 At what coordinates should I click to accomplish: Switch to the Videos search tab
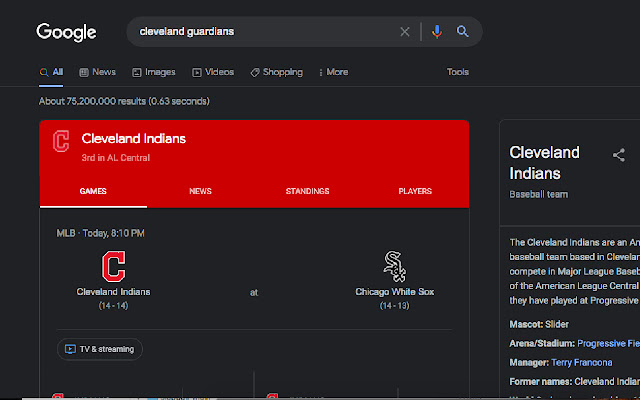pos(213,72)
